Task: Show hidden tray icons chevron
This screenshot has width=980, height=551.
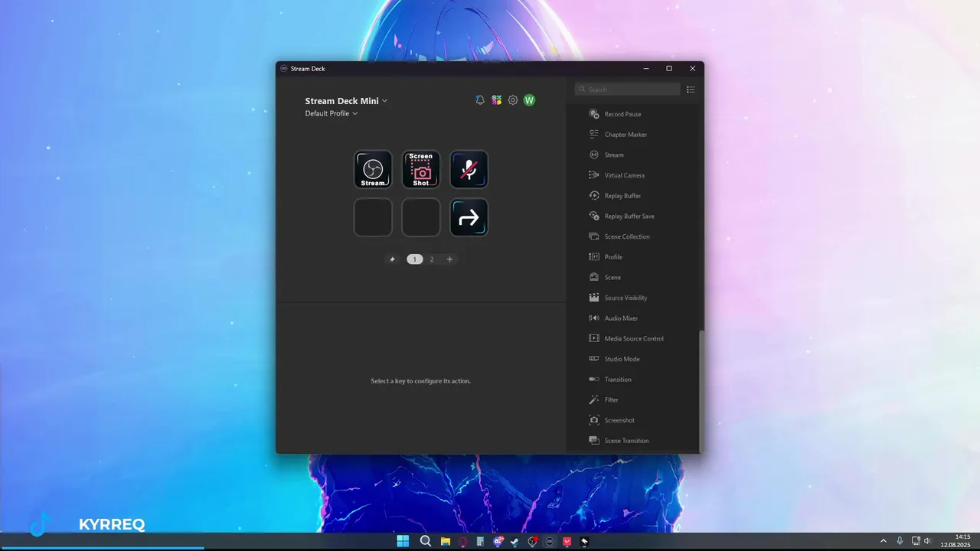Action: pos(883,541)
